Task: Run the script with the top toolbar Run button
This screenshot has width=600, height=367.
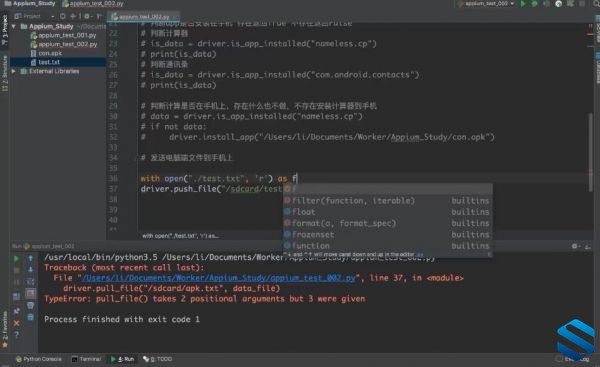Action: coord(523,4)
